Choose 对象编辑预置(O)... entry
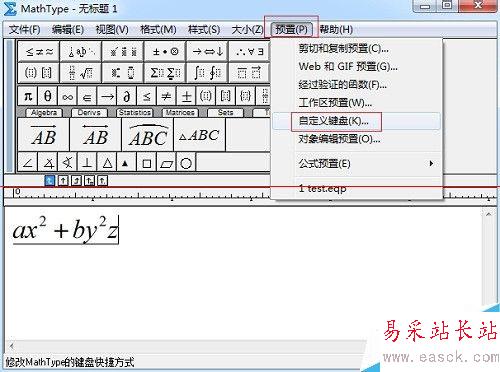Screen dimensions: 500x372 [x=357, y=139]
